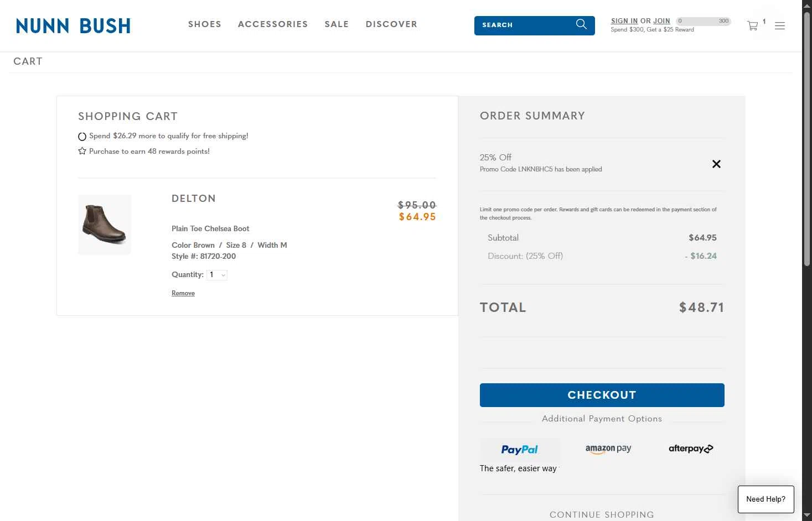The height and width of the screenshot is (521, 812).
Task: Open the Quantity dropdown
Action: point(217,275)
